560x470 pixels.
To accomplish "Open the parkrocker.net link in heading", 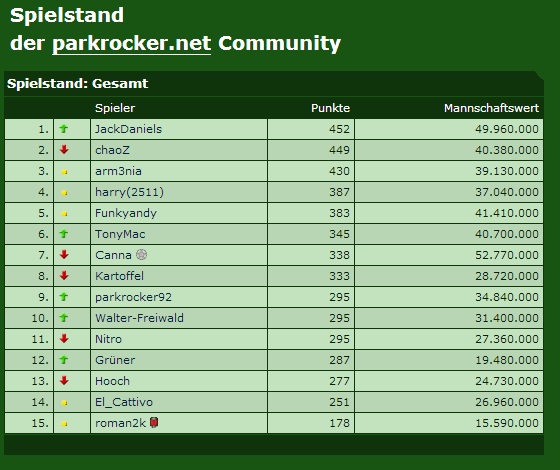I will click(131, 44).
